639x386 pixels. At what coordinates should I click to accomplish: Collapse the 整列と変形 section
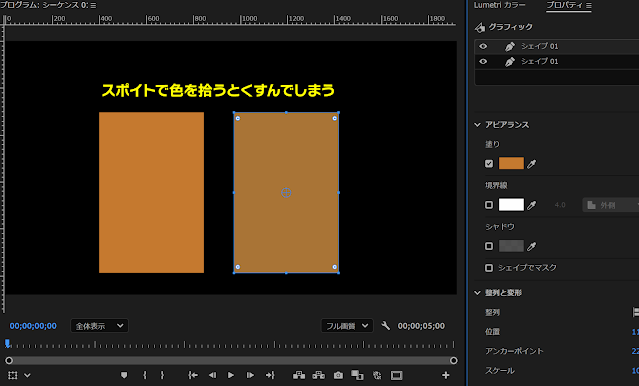point(478,293)
